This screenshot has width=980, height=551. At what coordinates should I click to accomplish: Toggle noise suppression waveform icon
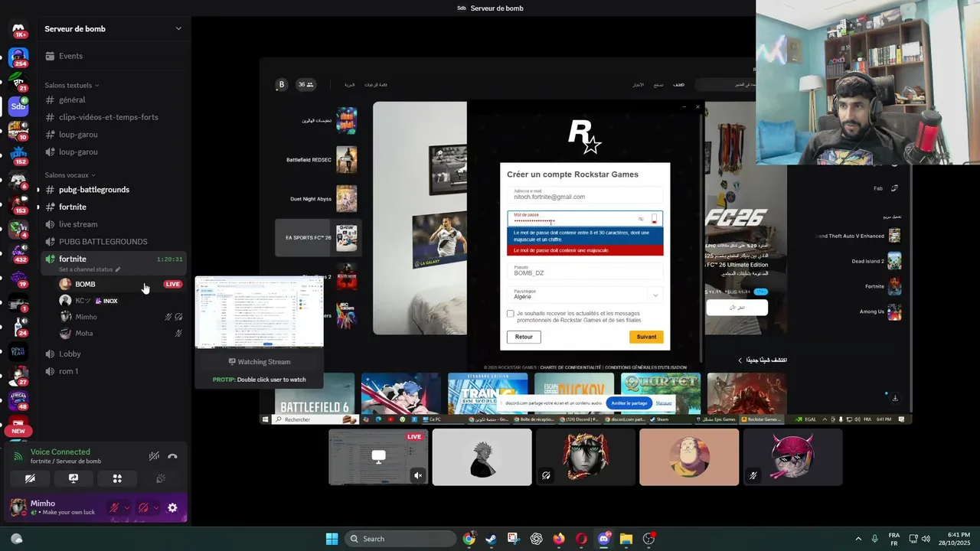click(154, 456)
